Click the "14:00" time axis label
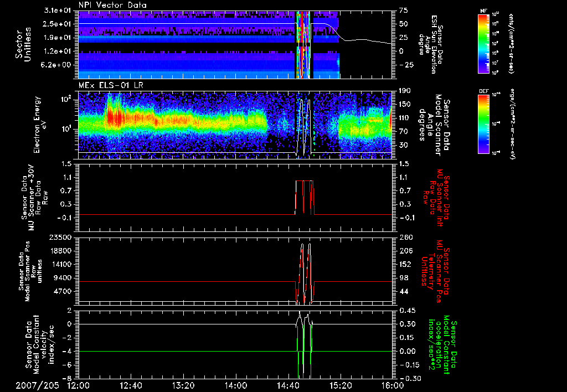Image resolution: width=567 pixels, height=392 pixels. click(236, 385)
